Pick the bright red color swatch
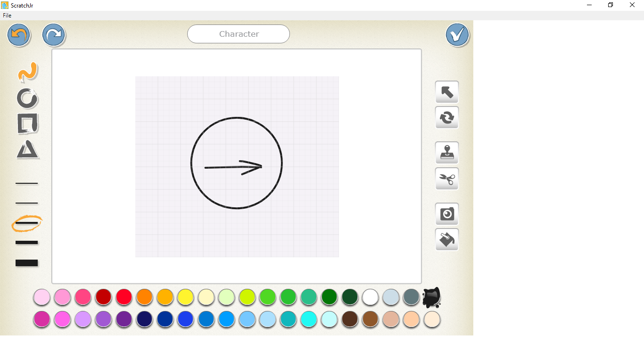This screenshot has height=343, width=644. click(x=124, y=297)
